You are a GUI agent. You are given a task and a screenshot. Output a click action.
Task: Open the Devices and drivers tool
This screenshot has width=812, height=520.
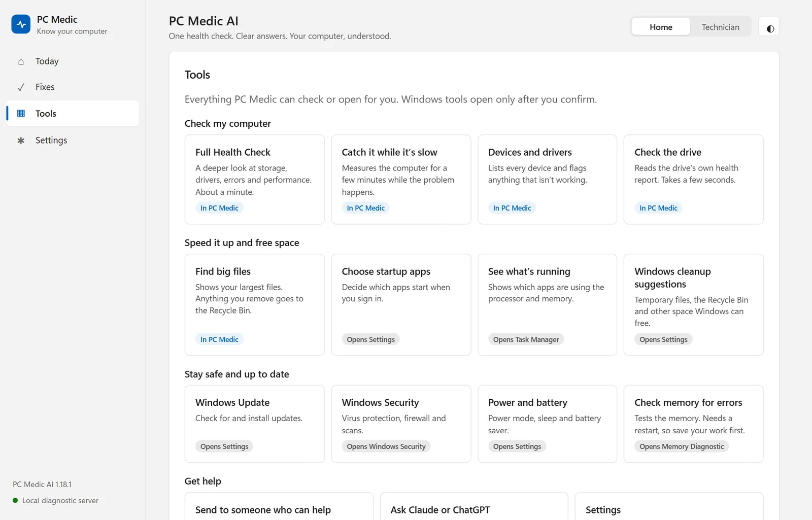[547, 179]
